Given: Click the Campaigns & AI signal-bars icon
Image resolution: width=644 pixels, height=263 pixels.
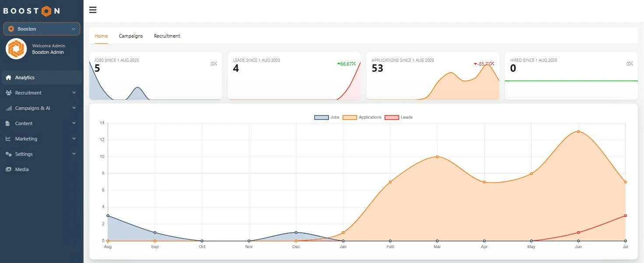Looking at the screenshot, I should 8,108.
